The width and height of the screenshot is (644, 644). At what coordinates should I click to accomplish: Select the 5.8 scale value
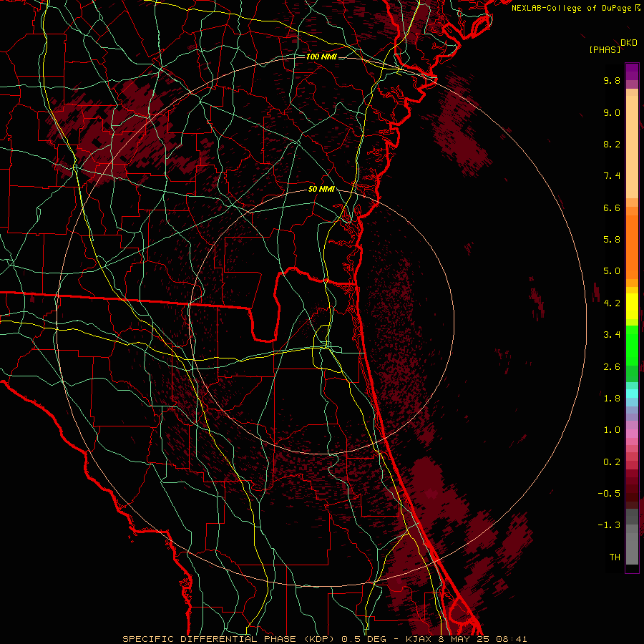612,240
